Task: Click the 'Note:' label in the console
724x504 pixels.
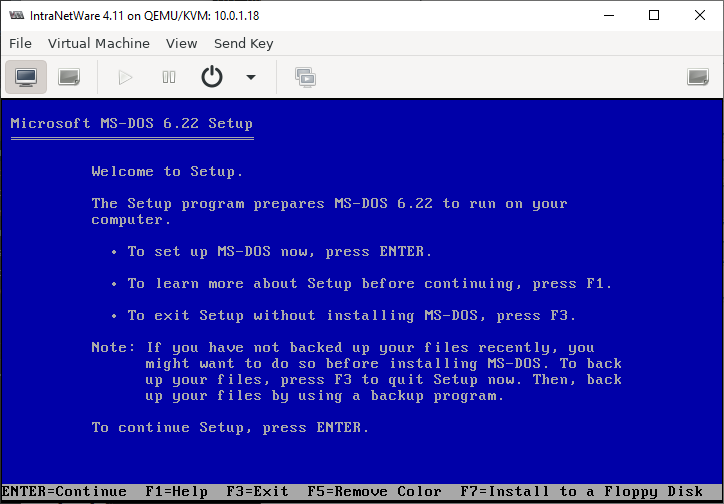Action: [x=113, y=348]
